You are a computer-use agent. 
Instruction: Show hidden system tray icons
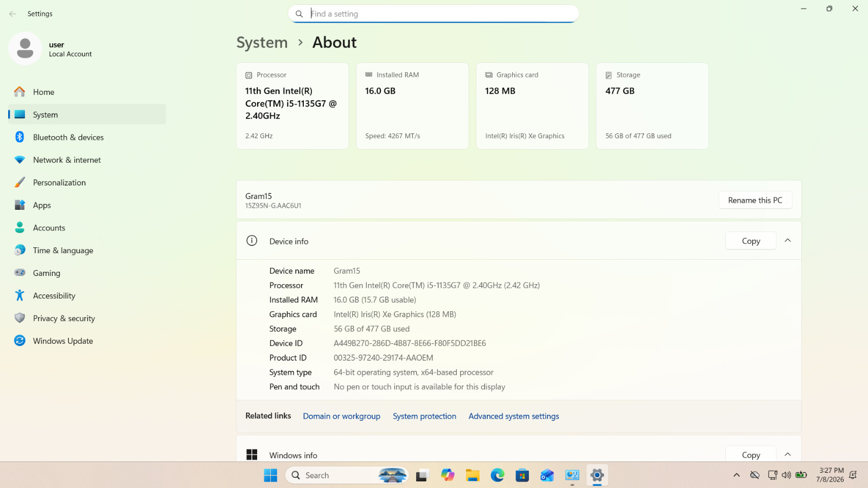point(736,476)
